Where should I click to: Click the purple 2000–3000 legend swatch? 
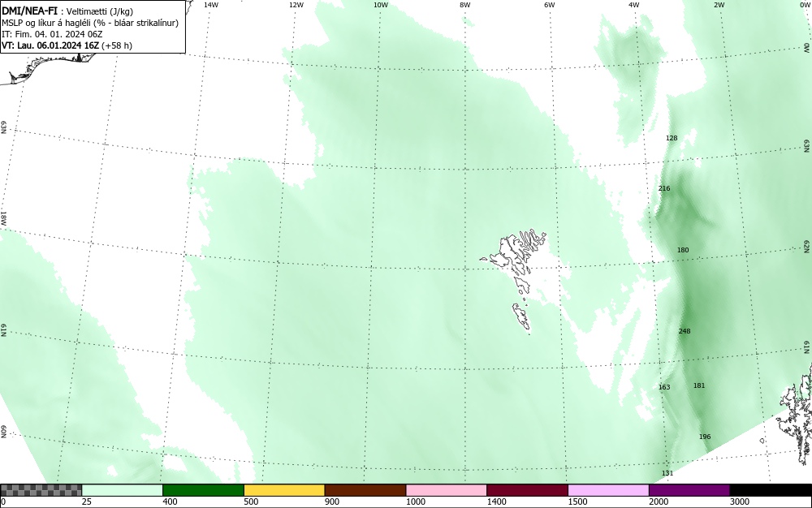[x=689, y=490]
